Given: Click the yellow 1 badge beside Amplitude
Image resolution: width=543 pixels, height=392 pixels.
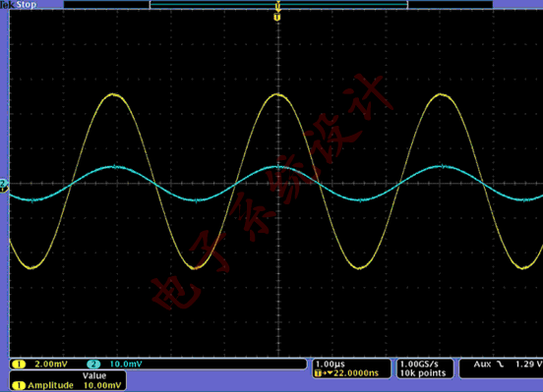Looking at the screenshot, I should tap(19, 385).
